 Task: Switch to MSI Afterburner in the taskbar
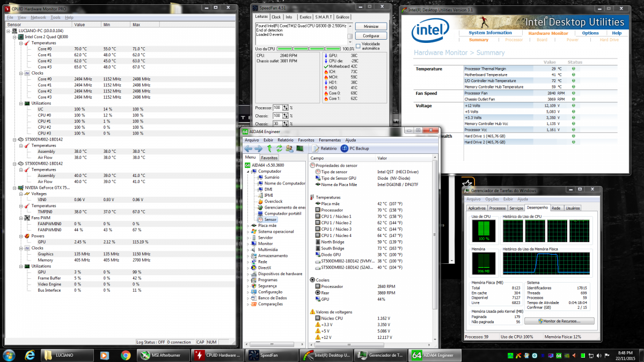pyautogui.click(x=164, y=355)
